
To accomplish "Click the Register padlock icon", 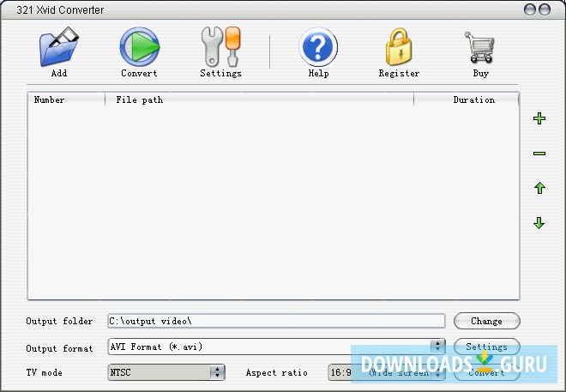I will click(x=399, y=47).
